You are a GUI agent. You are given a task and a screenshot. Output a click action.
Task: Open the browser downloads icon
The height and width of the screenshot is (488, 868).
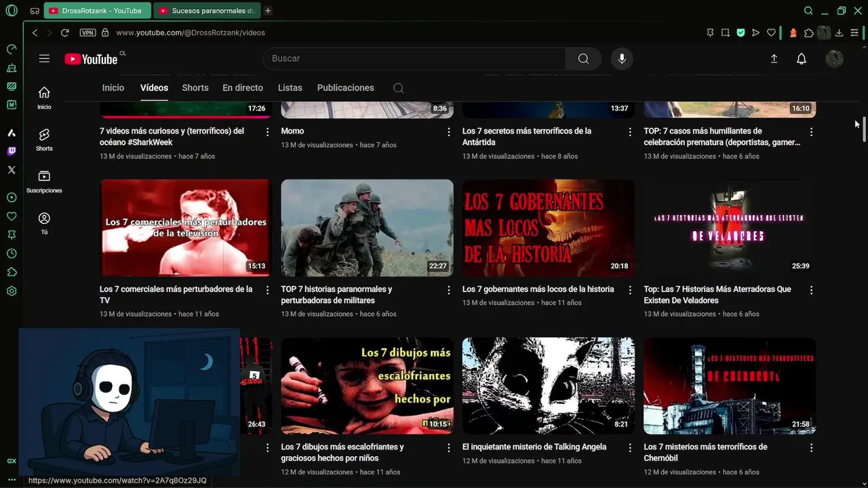pyautogui.click(x=839, y=33)
